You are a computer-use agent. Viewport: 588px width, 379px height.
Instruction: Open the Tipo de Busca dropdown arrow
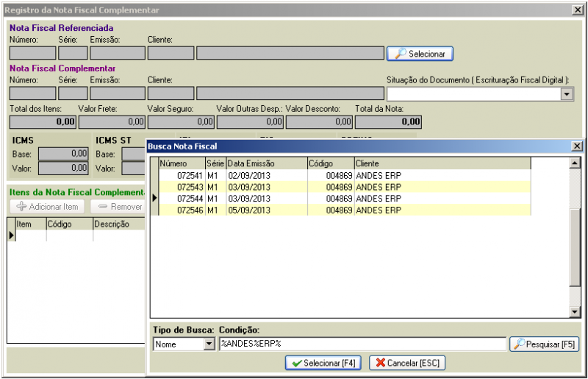(x=209, y=344)
